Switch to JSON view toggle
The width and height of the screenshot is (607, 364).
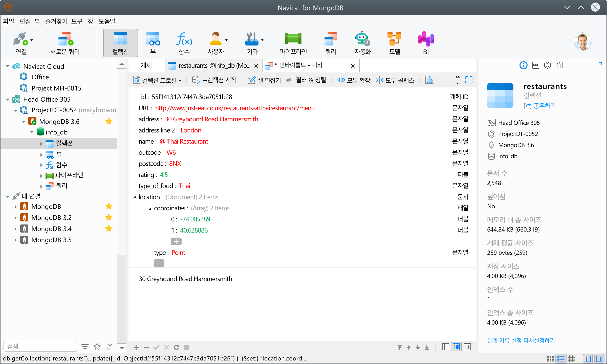[467, 347]
